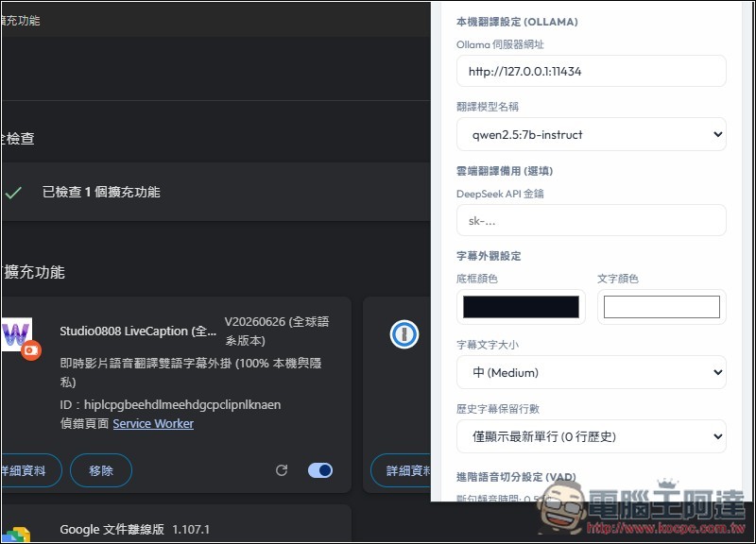756x544 pixels.
Task: Pick the 底框顏色 black color swatch
Action: [521, 307]
